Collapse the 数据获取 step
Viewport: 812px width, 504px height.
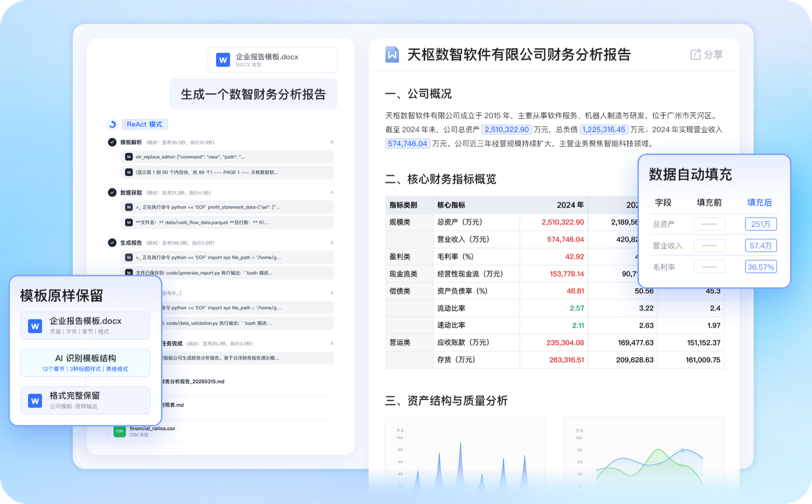point(332,192)
